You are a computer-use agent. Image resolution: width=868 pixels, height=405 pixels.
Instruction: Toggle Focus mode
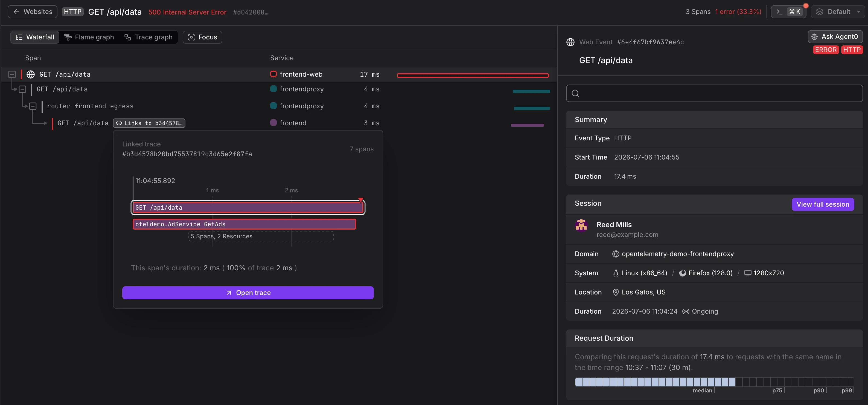pos(203,37)
